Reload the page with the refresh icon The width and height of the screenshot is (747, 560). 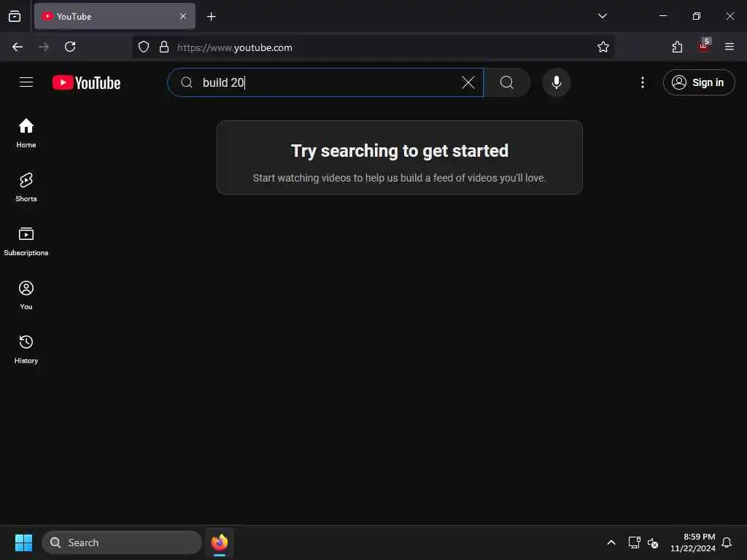coord(70,47)
